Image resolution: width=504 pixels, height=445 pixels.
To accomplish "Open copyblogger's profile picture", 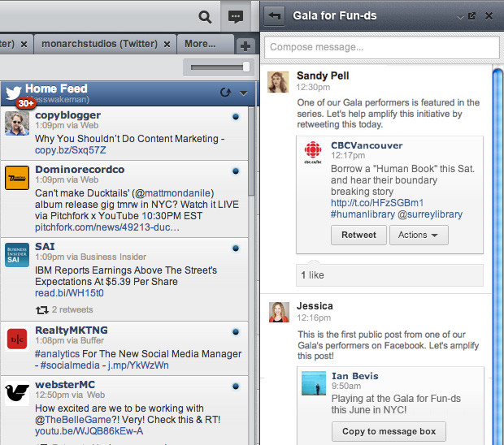I will 17,123.
